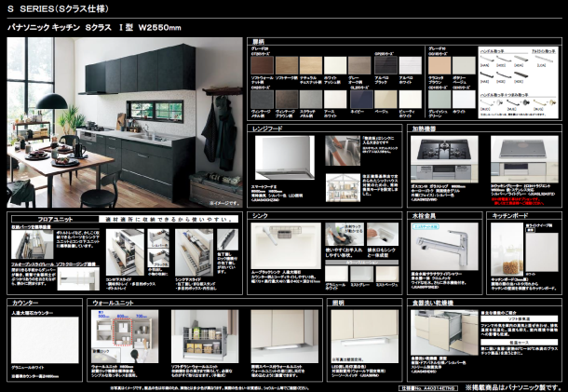The width and height of the screenshot is (568, 392).
Task: Choose the gold handle with knob set
Action: [544, 103]
